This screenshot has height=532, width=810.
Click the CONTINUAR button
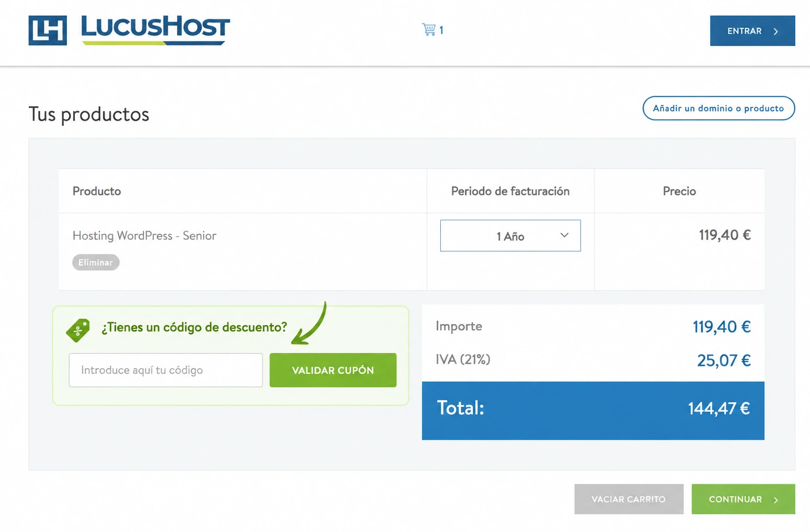click(744, 499)
